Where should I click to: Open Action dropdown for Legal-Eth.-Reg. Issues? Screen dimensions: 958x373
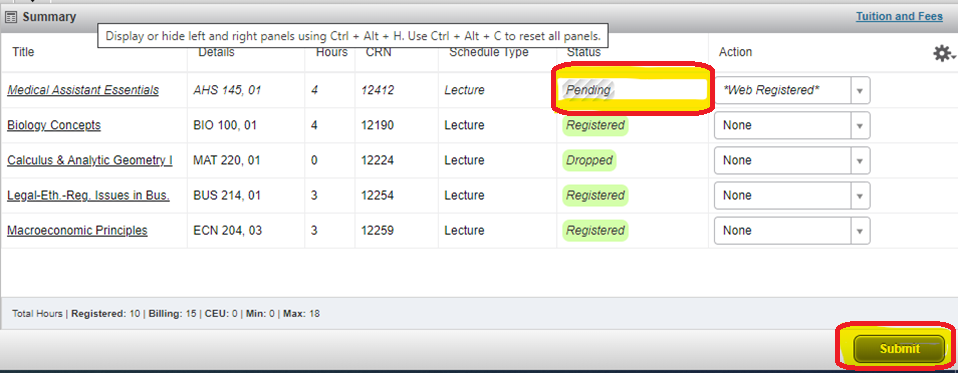(792, 195)
